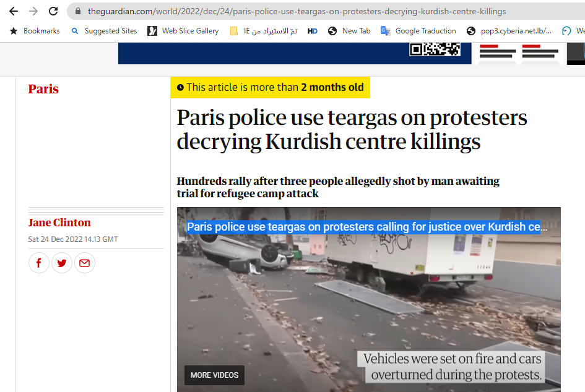
Task: Share the article on Twitter
Action: tap(62, 263)
